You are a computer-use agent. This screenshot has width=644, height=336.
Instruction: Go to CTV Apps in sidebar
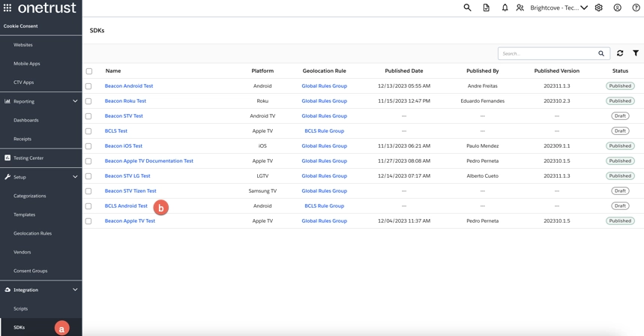[x=23, y=82]
